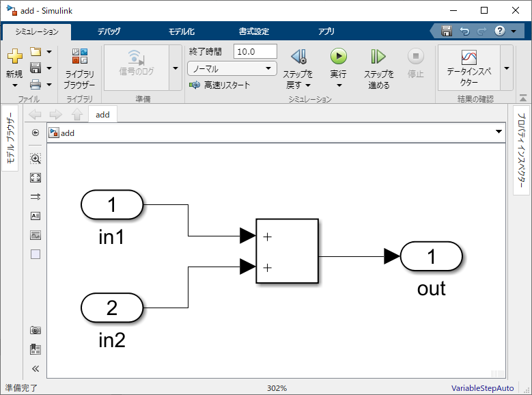Screen dimensions: 532x395
Task: Expand the Prepare gallery dropdown
Action: [x=176, y=68]
